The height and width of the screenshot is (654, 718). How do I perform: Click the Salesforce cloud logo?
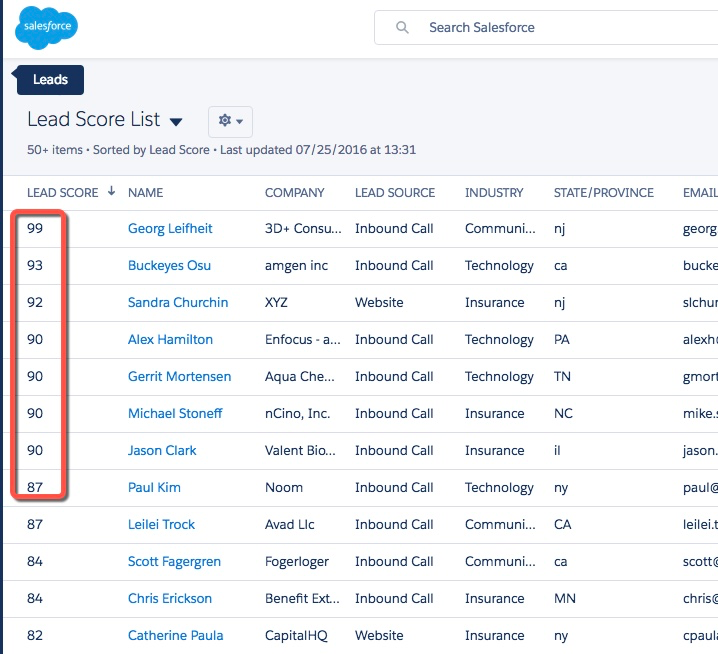47,28
